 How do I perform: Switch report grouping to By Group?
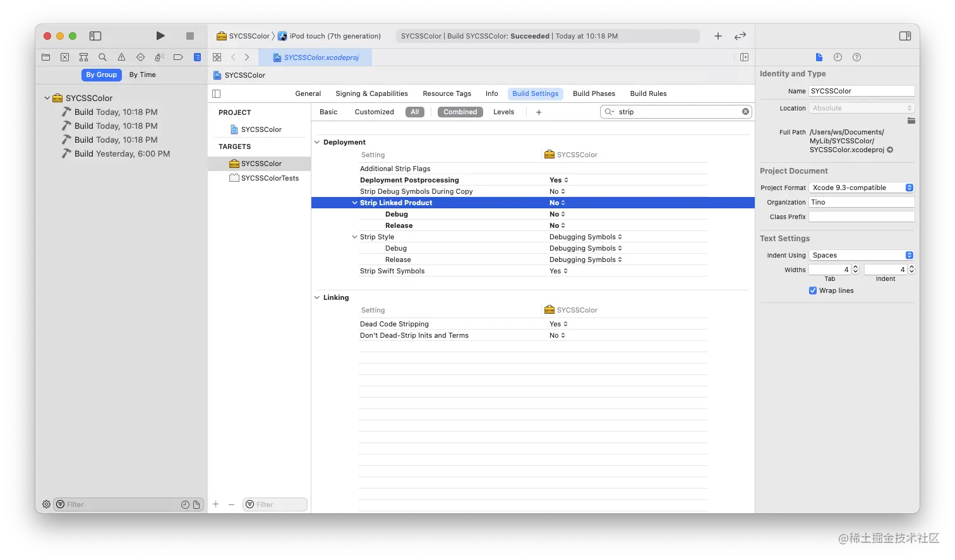point(101,74)
